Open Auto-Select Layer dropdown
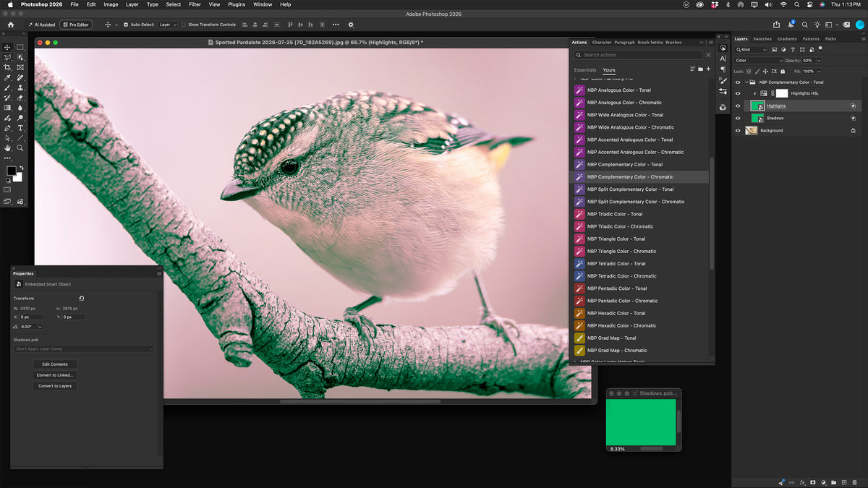Screen dimensions: 868x488 [x=167, y=25]
